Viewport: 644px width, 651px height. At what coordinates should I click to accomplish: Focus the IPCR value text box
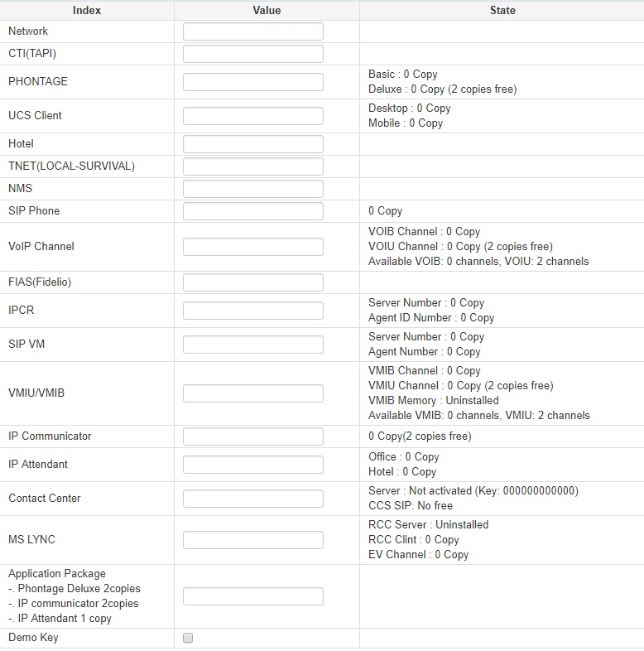252,311
